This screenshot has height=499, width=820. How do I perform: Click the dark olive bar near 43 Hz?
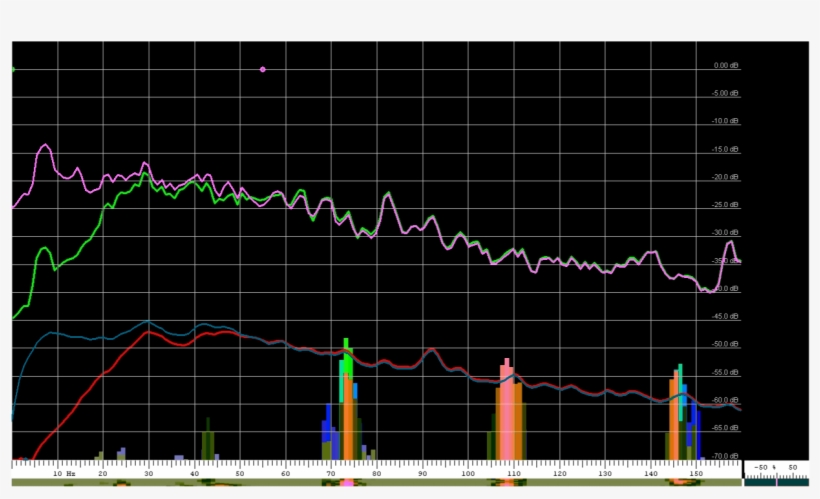(x=208, y=440)
